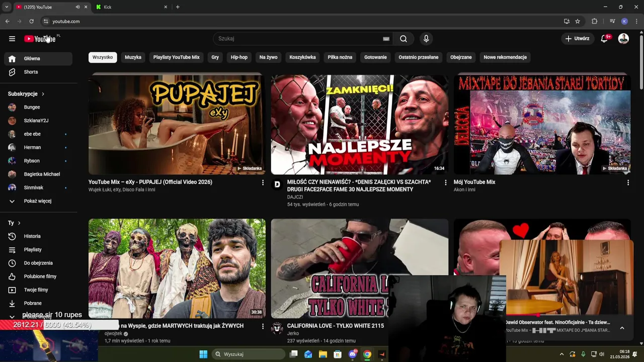Open more options for Mój YouTube Mix
The width and height of the screenshot is (644, 362).
628,183
